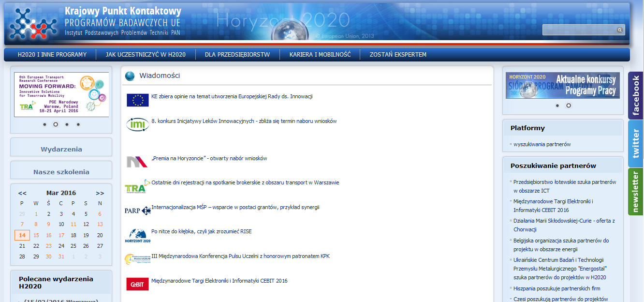Select March 31 in calendar
644x302 pixels.
61,257
